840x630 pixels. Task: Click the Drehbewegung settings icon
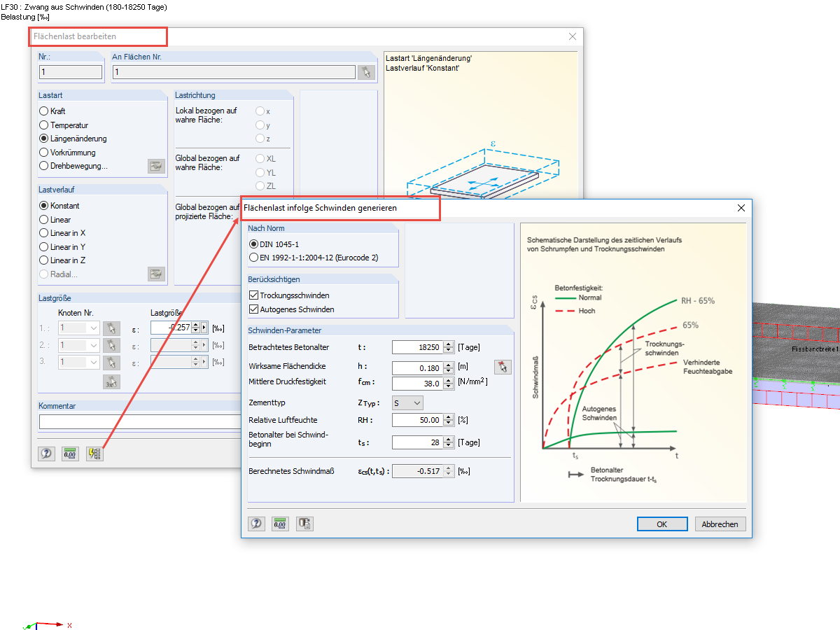(x=156, y=166)
